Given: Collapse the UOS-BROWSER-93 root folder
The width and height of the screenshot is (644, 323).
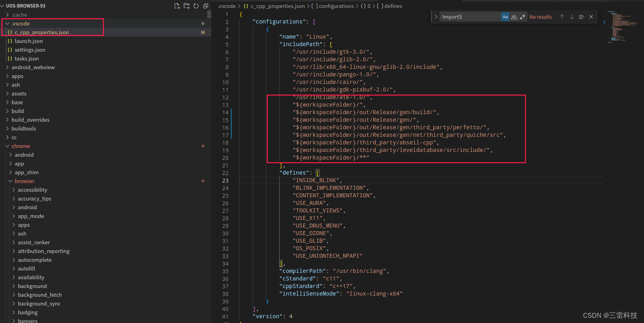Looking at the screenshot, I should [105, 6].
